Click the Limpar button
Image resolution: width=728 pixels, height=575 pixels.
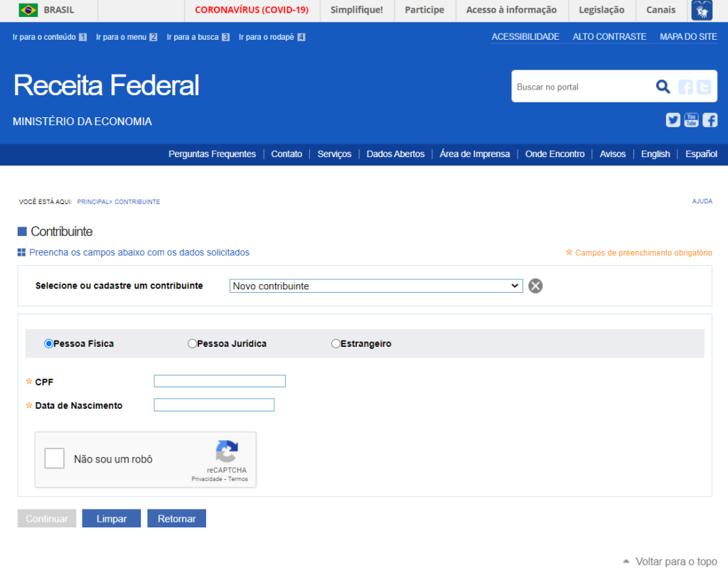(x=112, y=518)
